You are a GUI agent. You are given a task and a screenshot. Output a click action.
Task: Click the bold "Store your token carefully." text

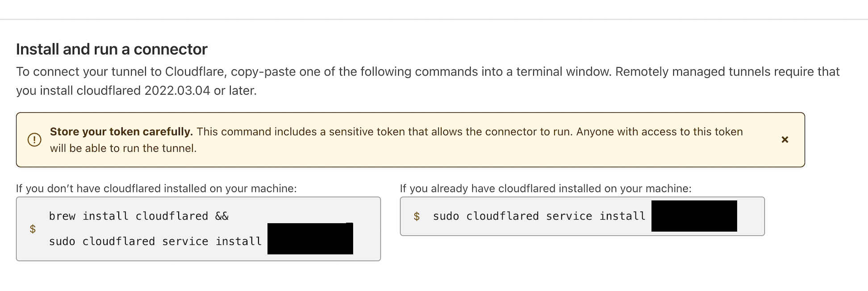pos(121,132)
